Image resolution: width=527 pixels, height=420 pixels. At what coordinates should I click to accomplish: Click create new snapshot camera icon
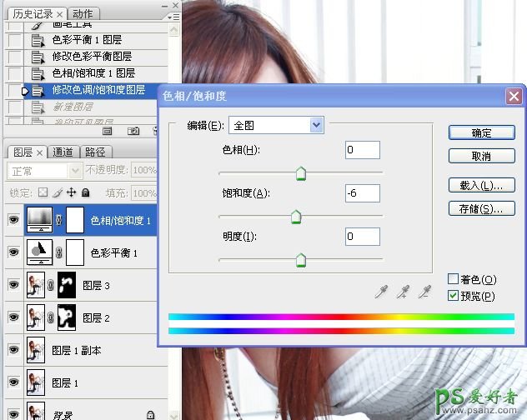[133, 131]
